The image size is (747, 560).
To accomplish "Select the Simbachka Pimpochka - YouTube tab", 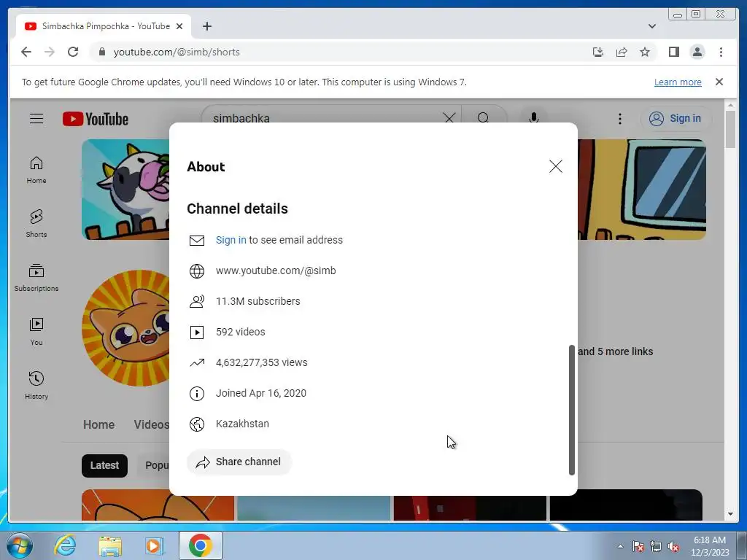I will 104,26.
